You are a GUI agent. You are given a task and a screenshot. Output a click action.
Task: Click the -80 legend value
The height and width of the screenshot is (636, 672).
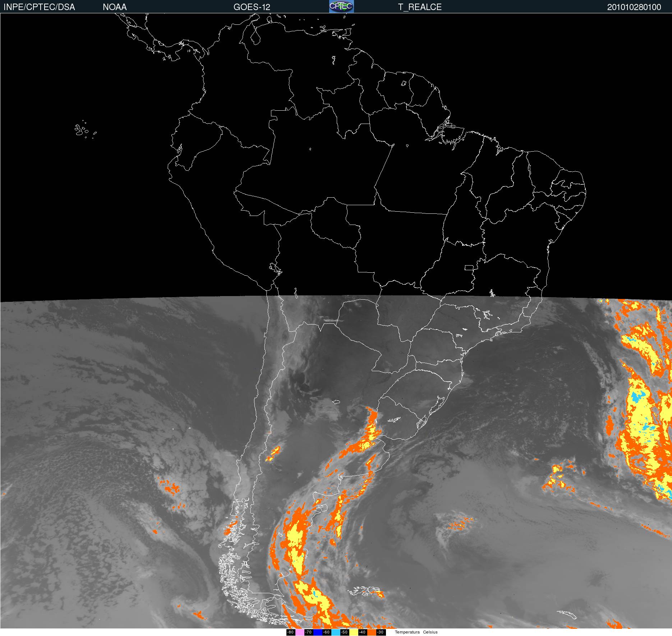point(290,632)
